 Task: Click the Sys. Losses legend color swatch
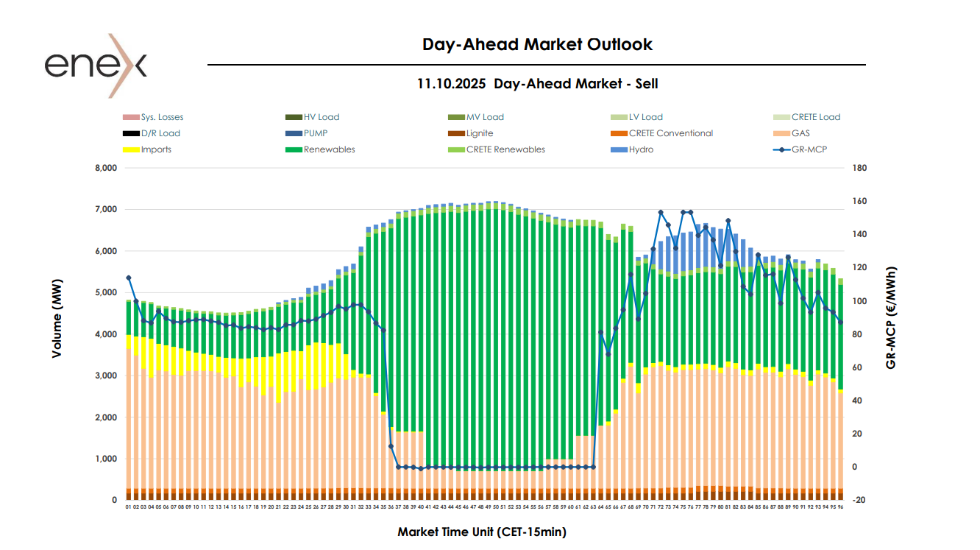[130, 117]
